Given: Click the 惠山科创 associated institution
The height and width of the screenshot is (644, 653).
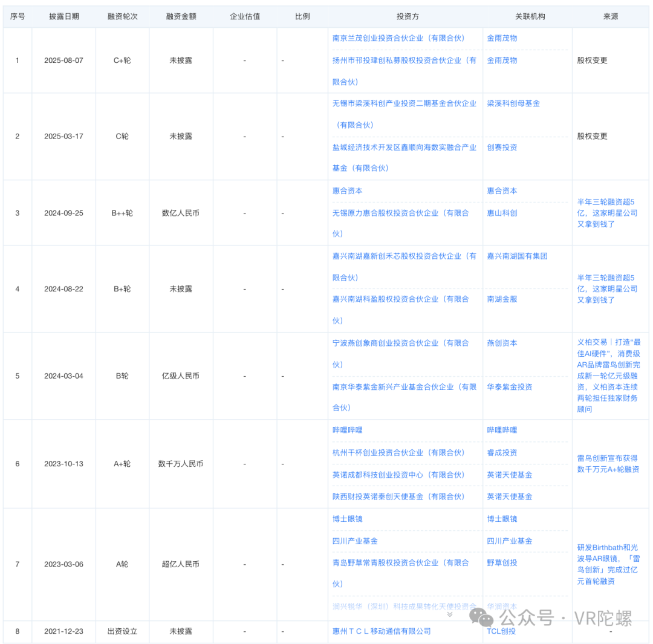Looking at the screenshot, I should point(502,213).
